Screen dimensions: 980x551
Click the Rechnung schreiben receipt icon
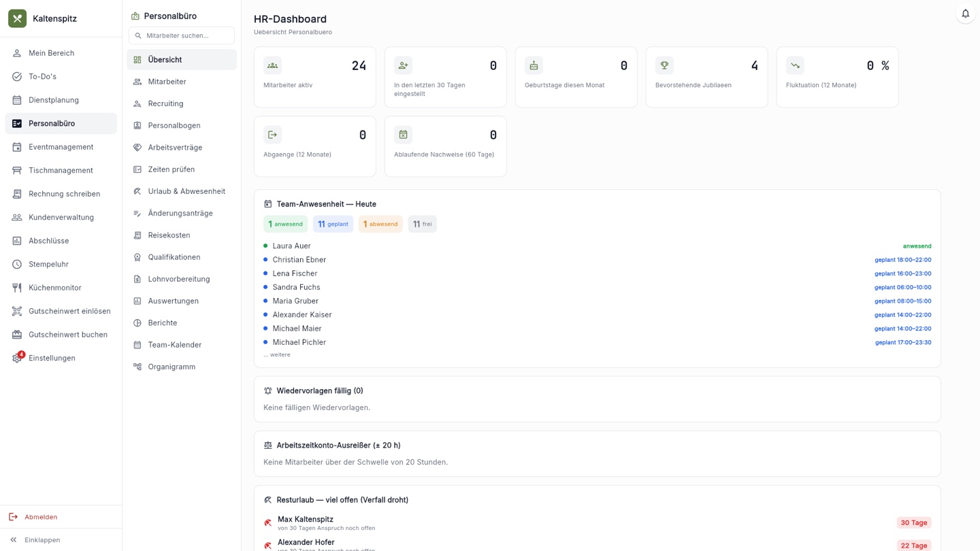click(x=17, y=194)
